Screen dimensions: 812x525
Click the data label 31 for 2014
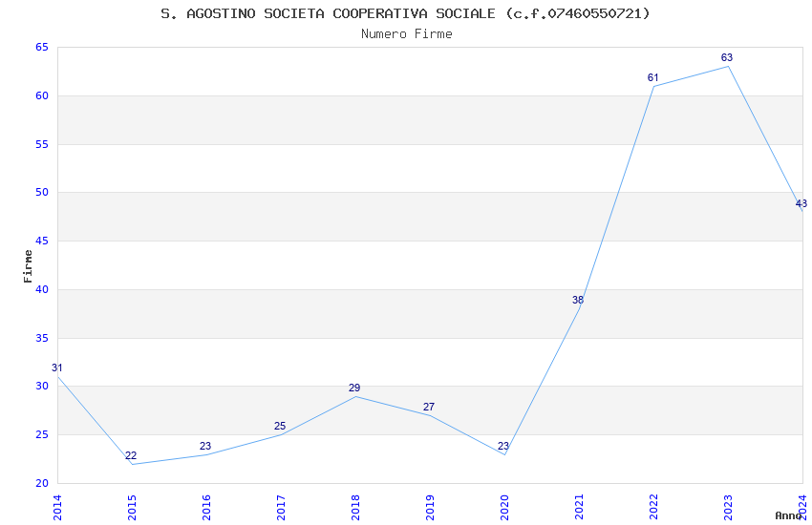coord(57,367)
